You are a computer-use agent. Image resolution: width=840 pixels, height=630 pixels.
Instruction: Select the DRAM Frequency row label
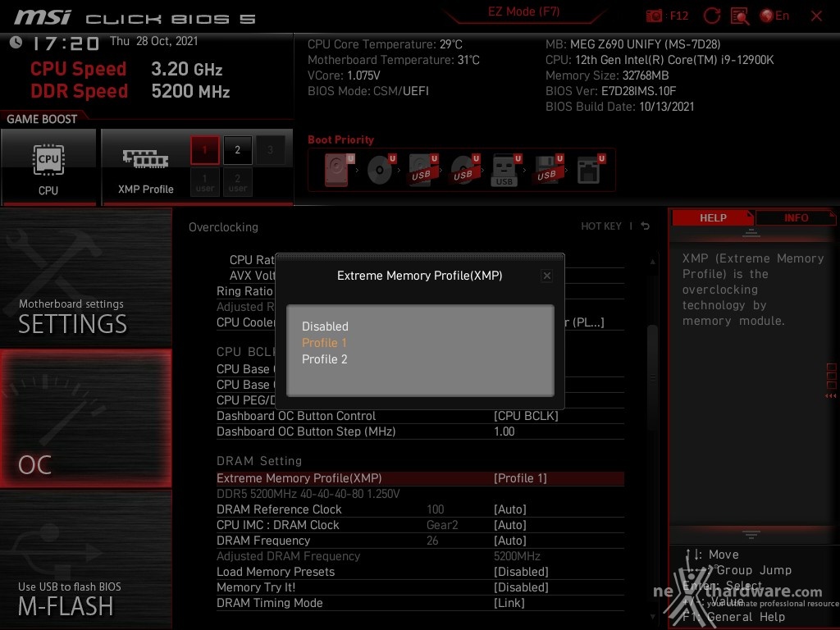263,541
